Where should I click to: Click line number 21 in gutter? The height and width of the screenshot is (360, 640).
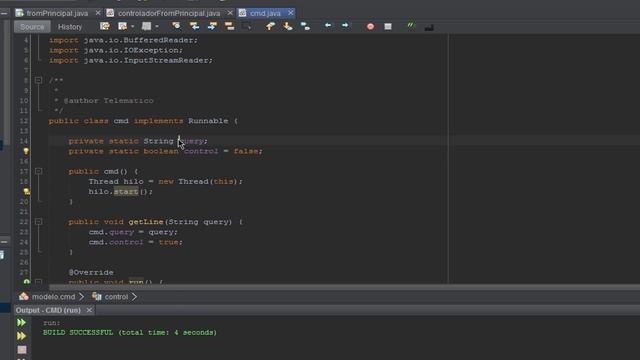coord(24,212)
